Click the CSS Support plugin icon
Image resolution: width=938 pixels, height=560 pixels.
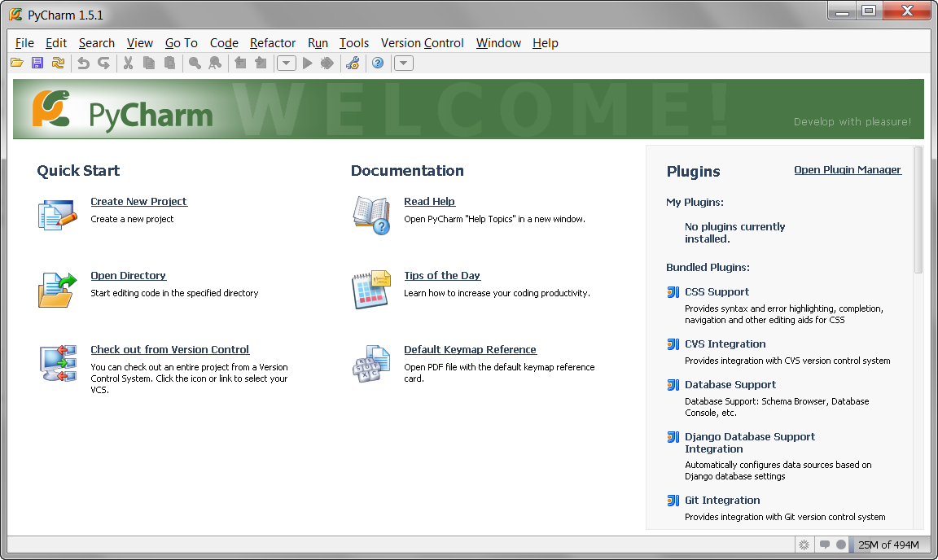tap(673, 292)
